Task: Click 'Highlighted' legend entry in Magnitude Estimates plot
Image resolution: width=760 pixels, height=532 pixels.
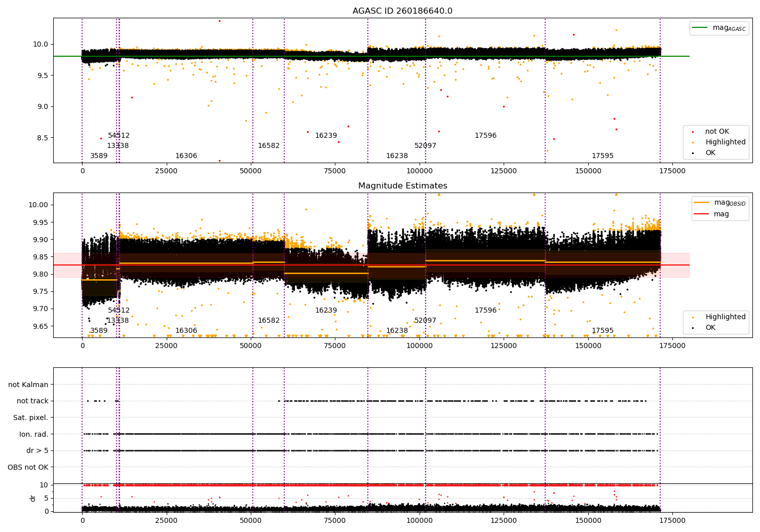Action: (x=725, y=317)
